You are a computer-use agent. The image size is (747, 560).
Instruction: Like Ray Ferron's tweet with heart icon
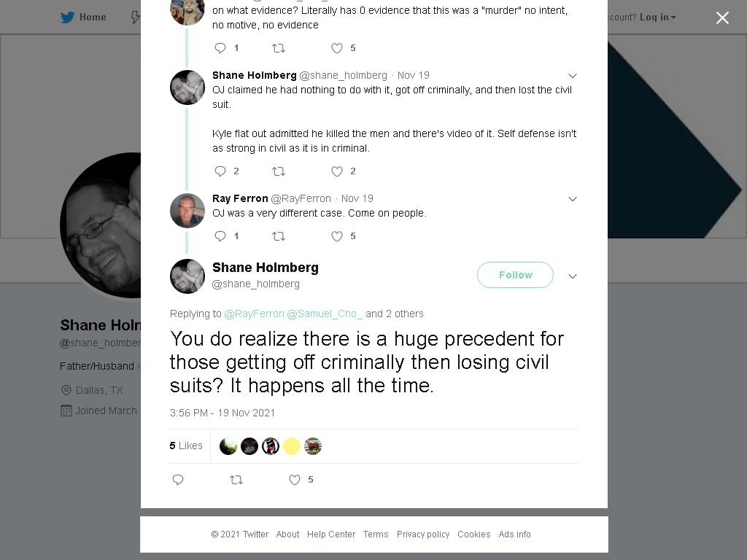tap(337, 236)
